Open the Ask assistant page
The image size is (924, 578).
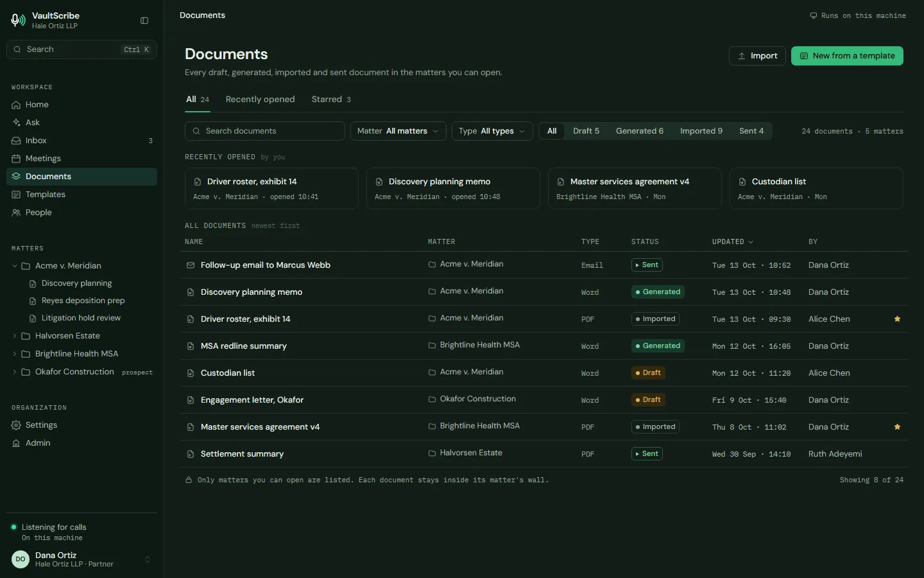(81, 123)
